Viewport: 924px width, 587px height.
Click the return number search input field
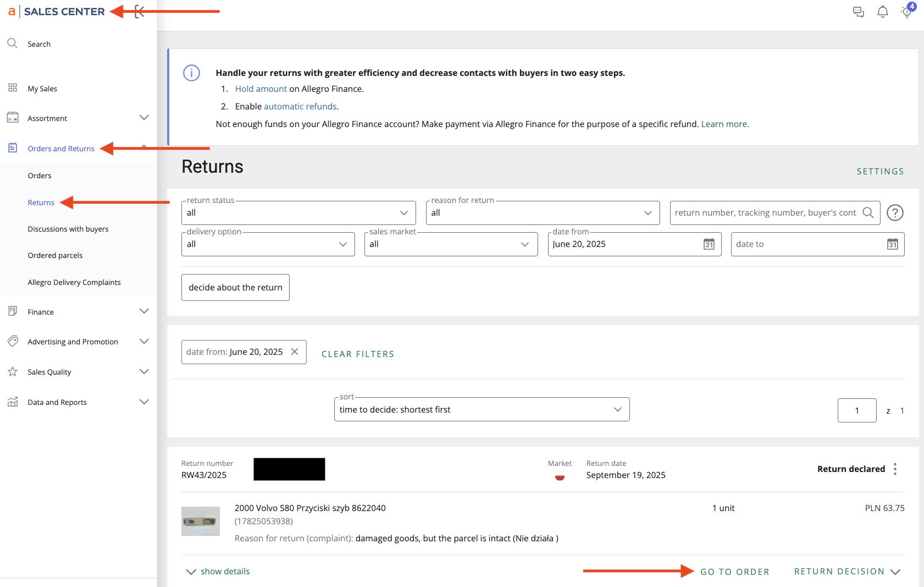765,213
